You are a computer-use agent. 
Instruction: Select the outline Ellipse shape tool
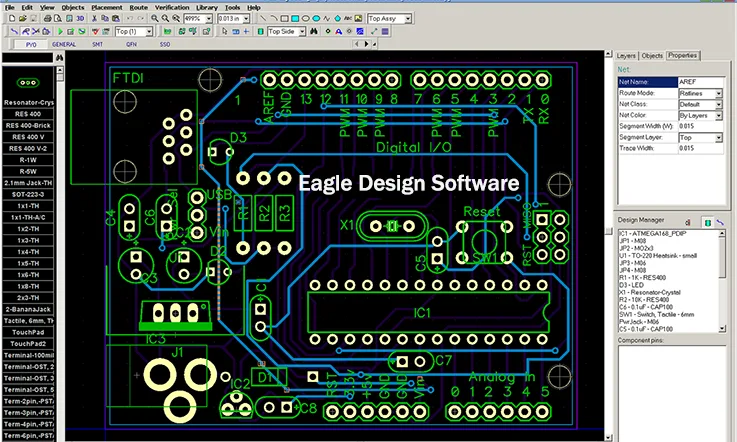[306, 18]
